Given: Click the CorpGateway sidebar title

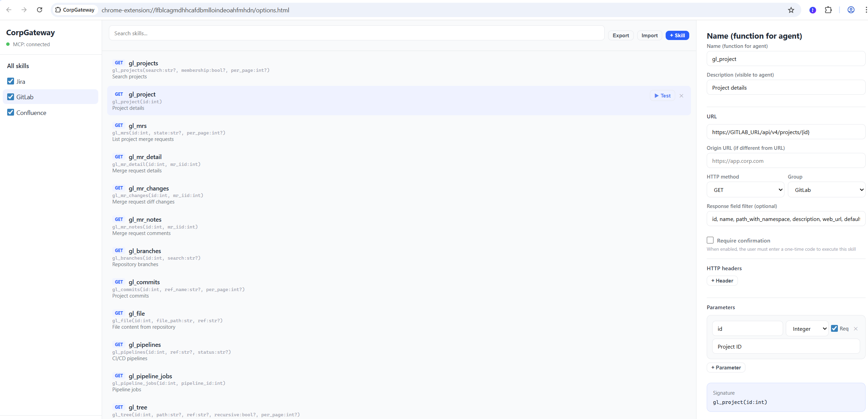Looking at the screenshot, I should [x=30, y=32].
